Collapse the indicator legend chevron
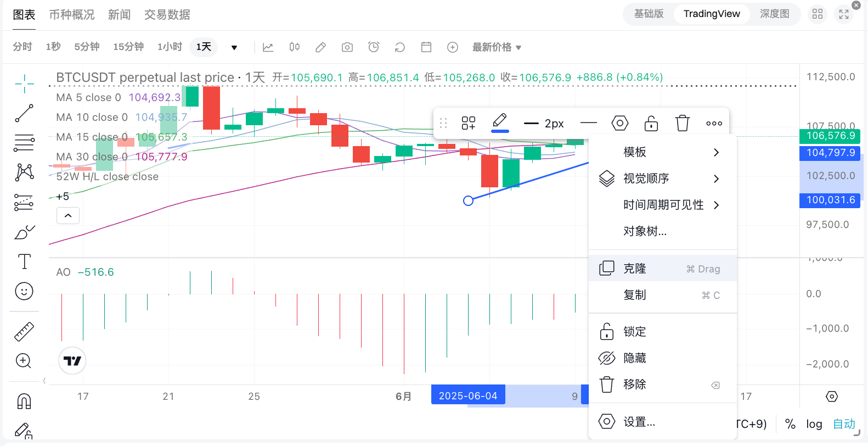Screen dimensions: 868x446 coord(68,215)
